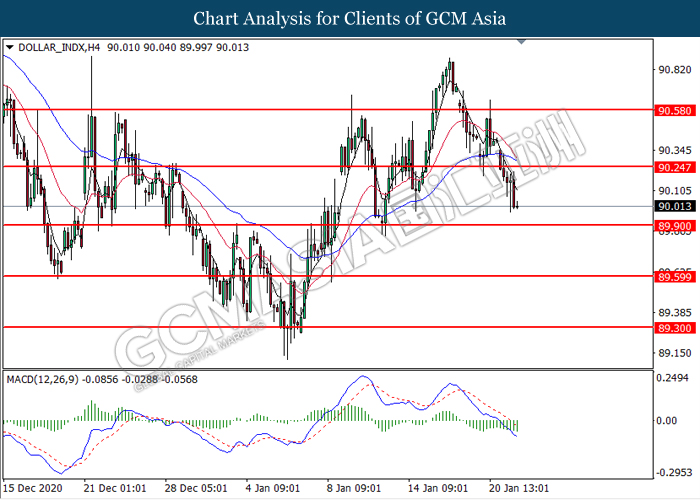
Task: Click the MACD zero level 0.00
Action: 666,421
